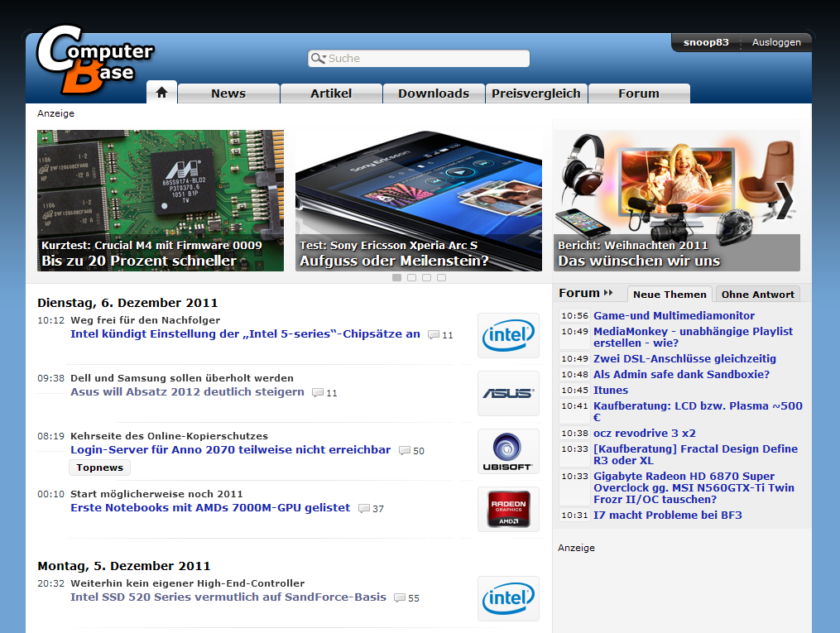Select first carousel page dot

point(397,277)
